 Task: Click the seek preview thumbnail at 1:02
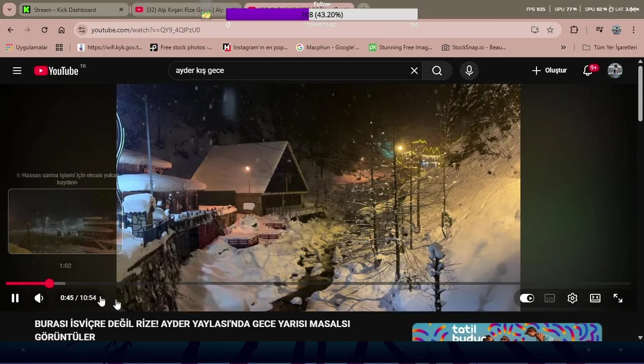pos(65,221)
